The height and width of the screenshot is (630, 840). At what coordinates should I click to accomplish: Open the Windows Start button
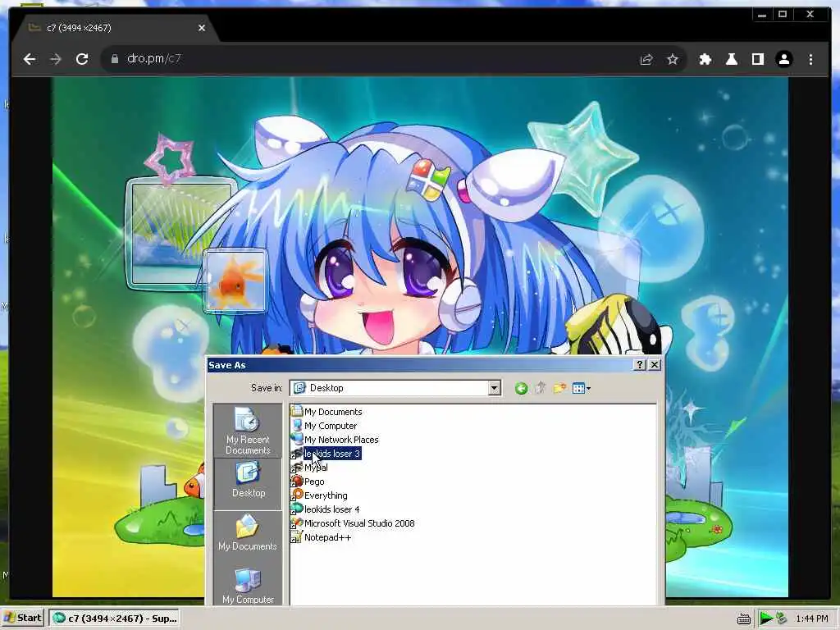[22, 618]
